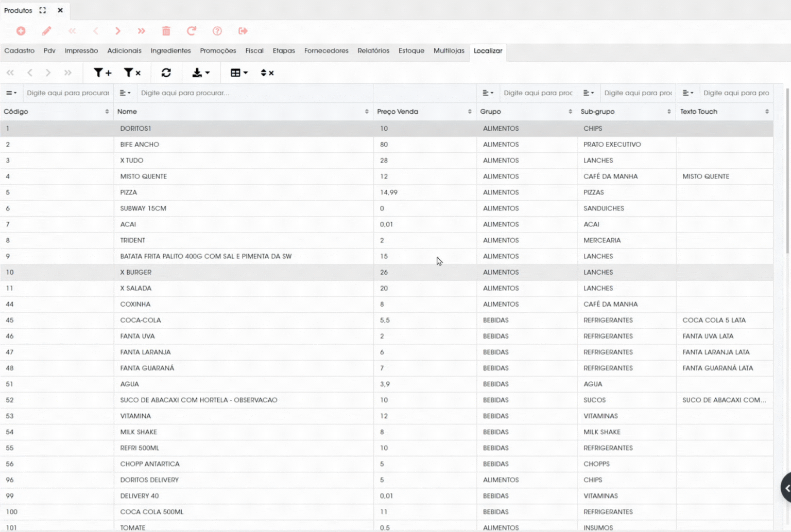The image size is (791, 532).
Task: Jump to last record in red toolbar
Action: [x=142, y=31]
